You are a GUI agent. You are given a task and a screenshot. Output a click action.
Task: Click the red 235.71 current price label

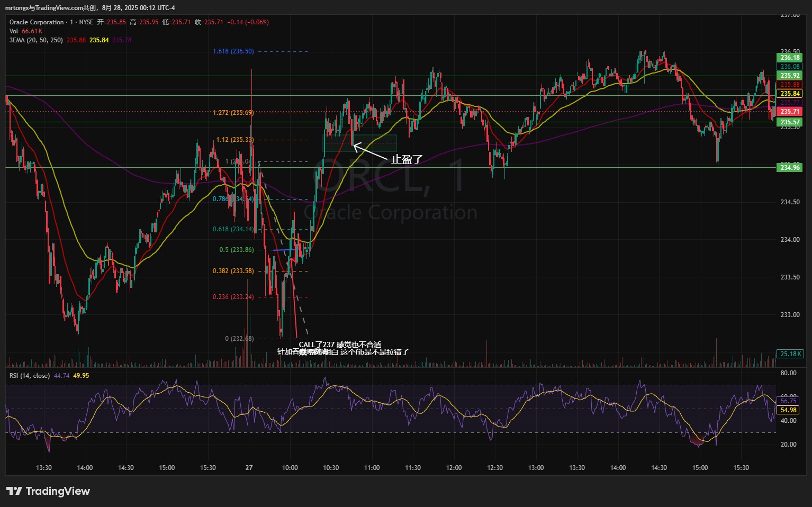point(790,112)
